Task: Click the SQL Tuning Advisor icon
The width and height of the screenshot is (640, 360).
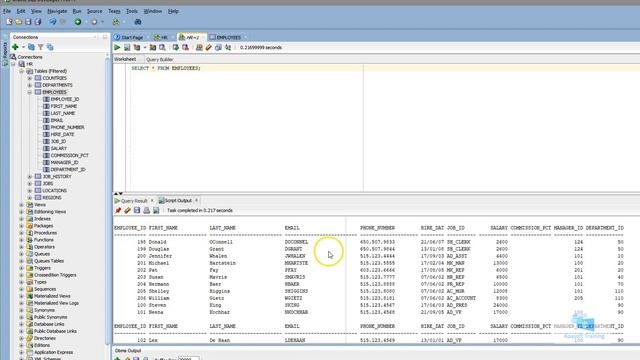Action: click(x=162, y=47)
